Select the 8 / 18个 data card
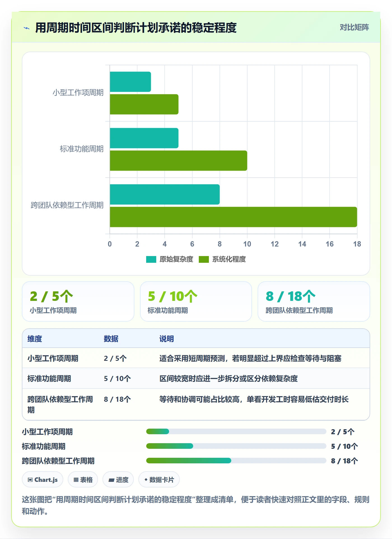This screenshot has width=392, height=539. tap(314, 301)
